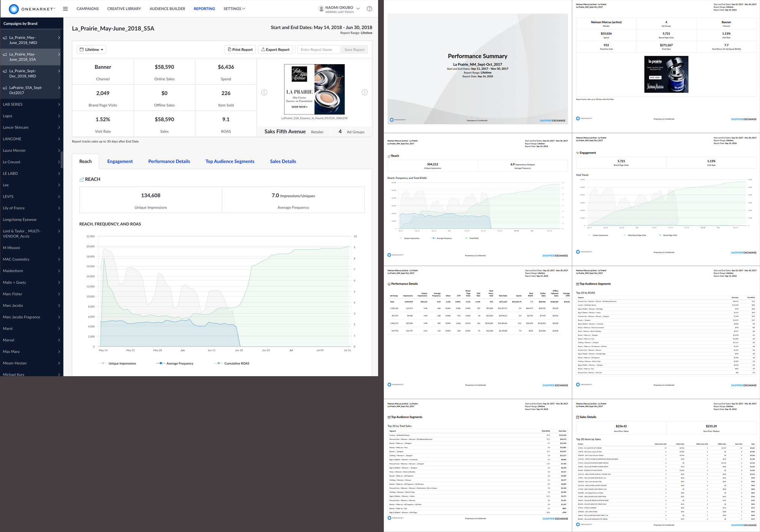Click Neiman Marcus La Prairie ad thumbnail
Screen dimensions: 760x532
(666, 74)
